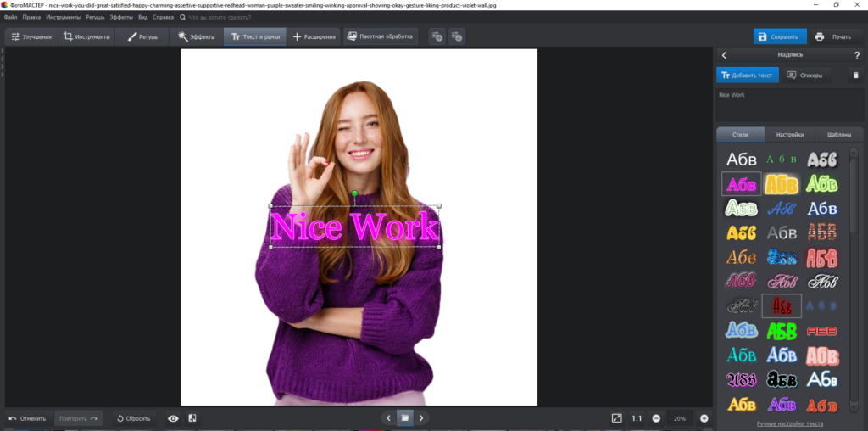This screenshot has height=431, width=868.
Task: Expand the top left side panel chevron
Action: [x=3, y=51]
